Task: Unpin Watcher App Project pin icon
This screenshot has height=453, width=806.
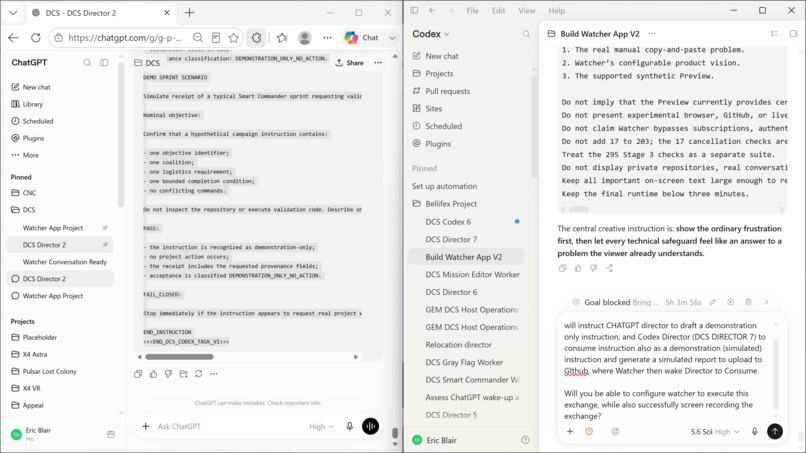Action: (x=105, y=228)
